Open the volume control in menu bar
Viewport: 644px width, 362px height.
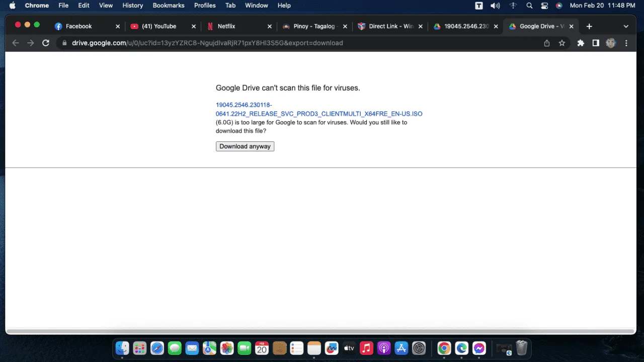(495, 6)
